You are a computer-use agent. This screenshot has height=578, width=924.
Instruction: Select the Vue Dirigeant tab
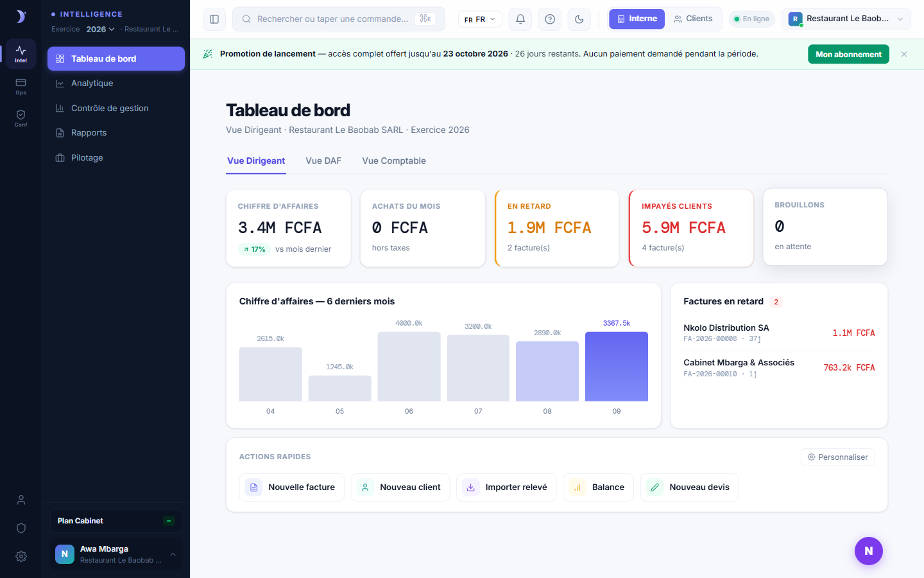(256, 161)
